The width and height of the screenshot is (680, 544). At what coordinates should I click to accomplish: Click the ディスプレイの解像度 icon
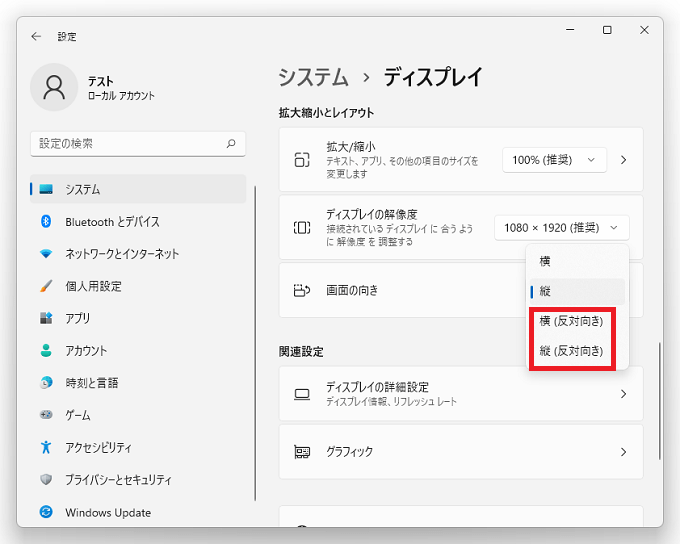(302, 227)
